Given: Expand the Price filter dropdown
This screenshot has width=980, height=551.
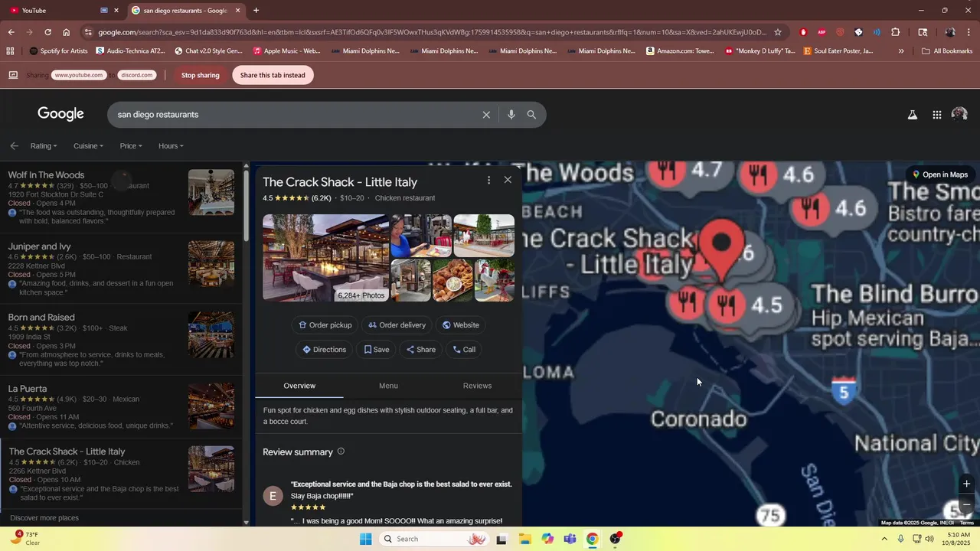Looking at the screenshot, I should click(130, 145).
